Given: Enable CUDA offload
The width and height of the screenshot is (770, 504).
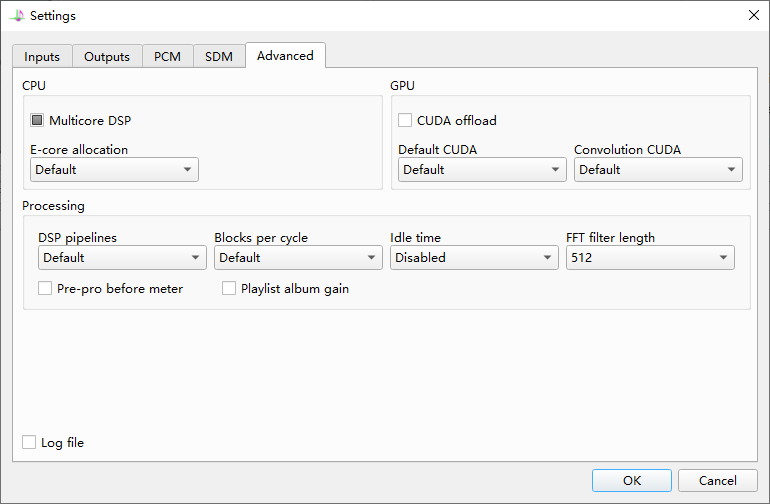Looking at the screenshot, I should pyautogui.click(x=406, y=121).
